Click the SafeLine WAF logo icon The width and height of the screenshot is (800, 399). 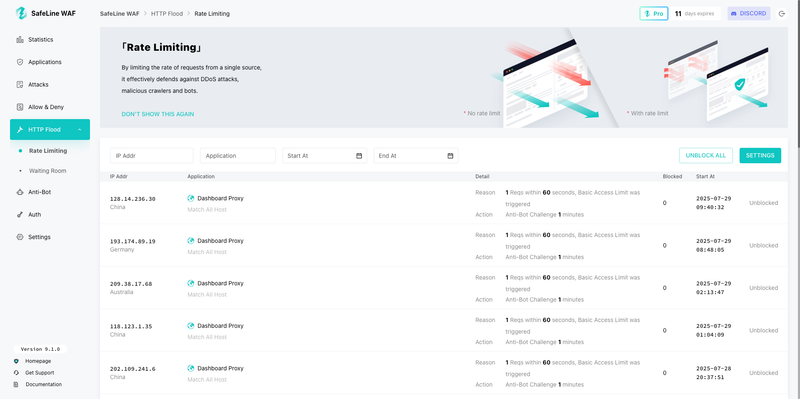tap(21, 13)
